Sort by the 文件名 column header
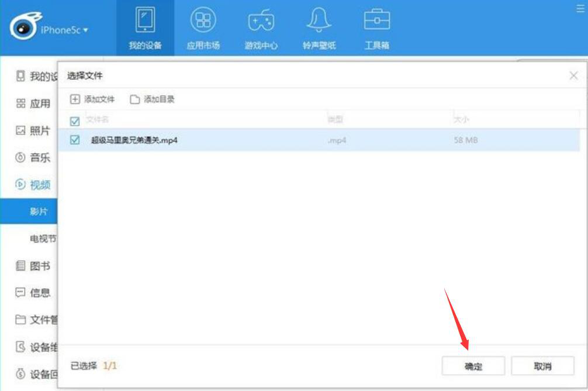This screenshot has width=588, height=391. pyautogui.click(x=97, y=120)
